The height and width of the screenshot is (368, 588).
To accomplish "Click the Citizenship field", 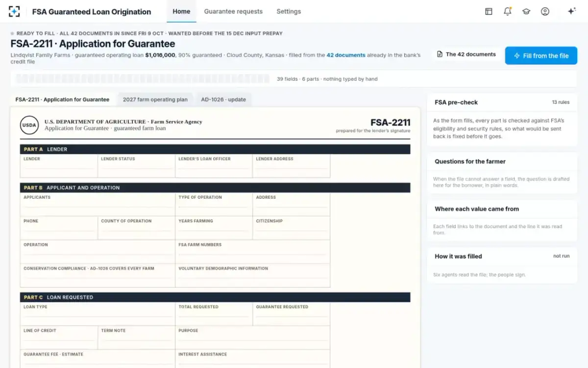I will point(291,228).
